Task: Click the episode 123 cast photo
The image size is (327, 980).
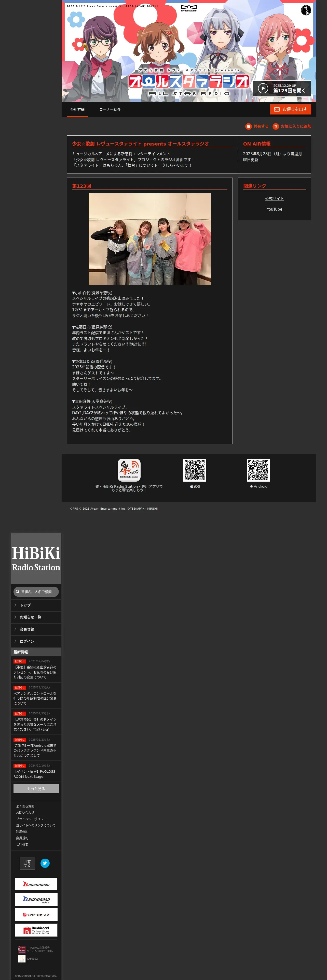Action: tap(149, 239)
